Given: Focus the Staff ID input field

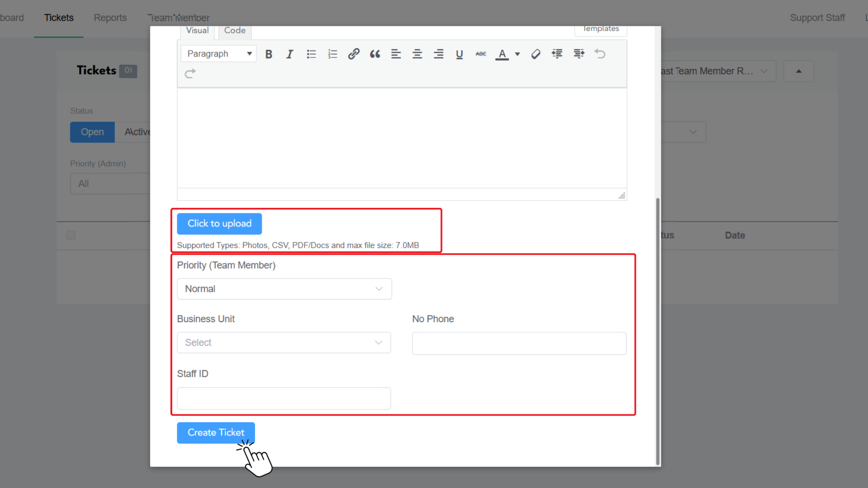Looking at the screenshot, I should tap(284, 399).
